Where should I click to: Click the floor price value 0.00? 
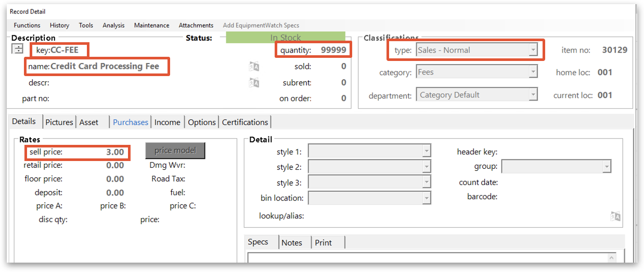pyautogui.click(x=115, y=179)
